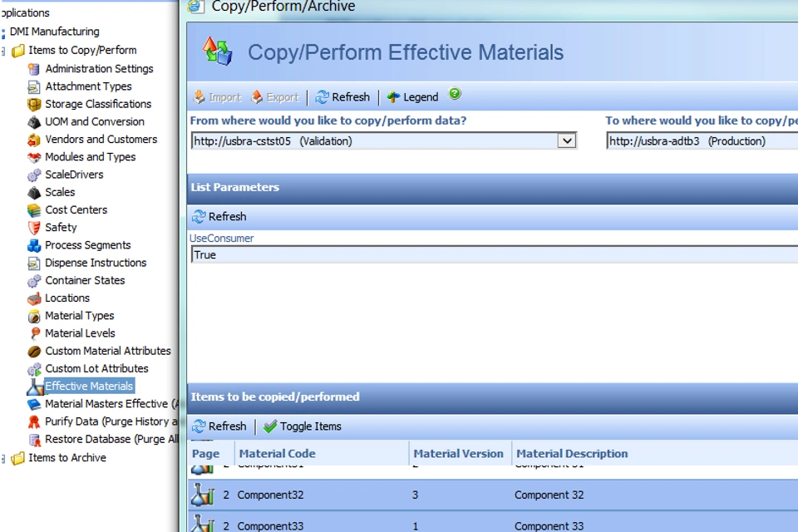Image resolution: width=798 pixels, height=532 pixels.
Task: Click the Modules and Types icon
Action: click(33, 157)
